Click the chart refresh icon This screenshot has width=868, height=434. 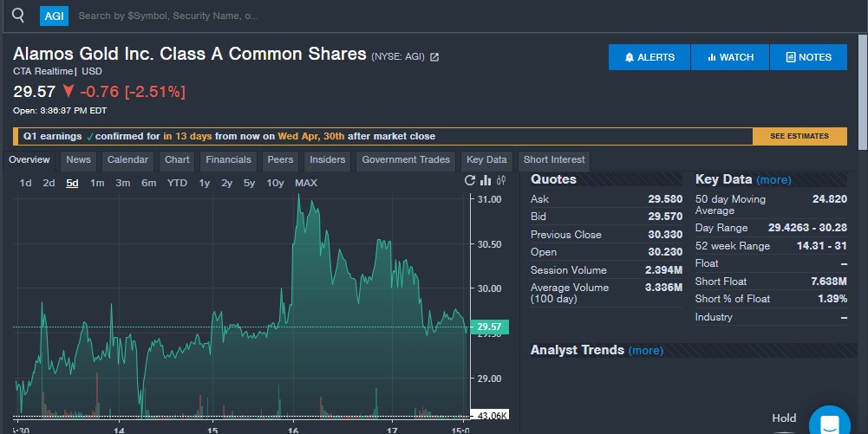[x=470, y=180]
